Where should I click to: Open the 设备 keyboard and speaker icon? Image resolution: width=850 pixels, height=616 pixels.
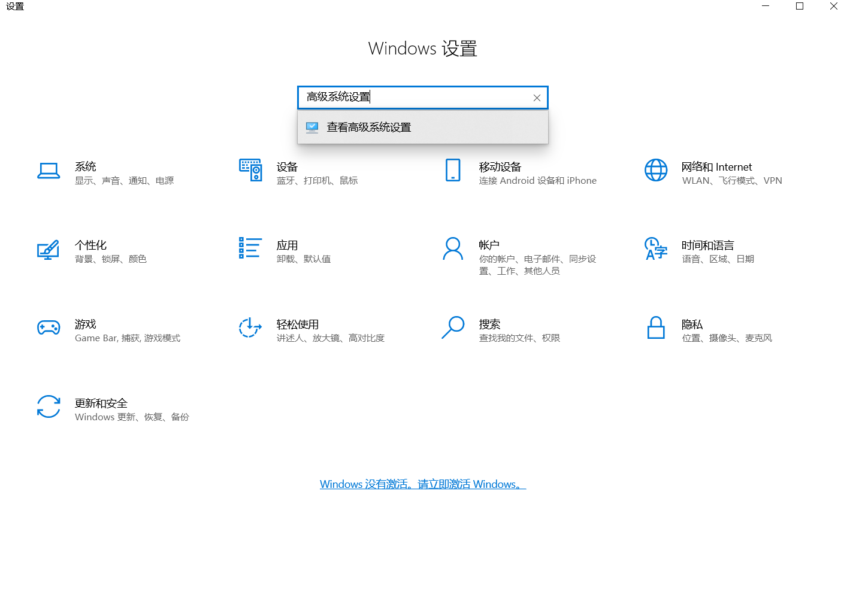coord(250,170)
